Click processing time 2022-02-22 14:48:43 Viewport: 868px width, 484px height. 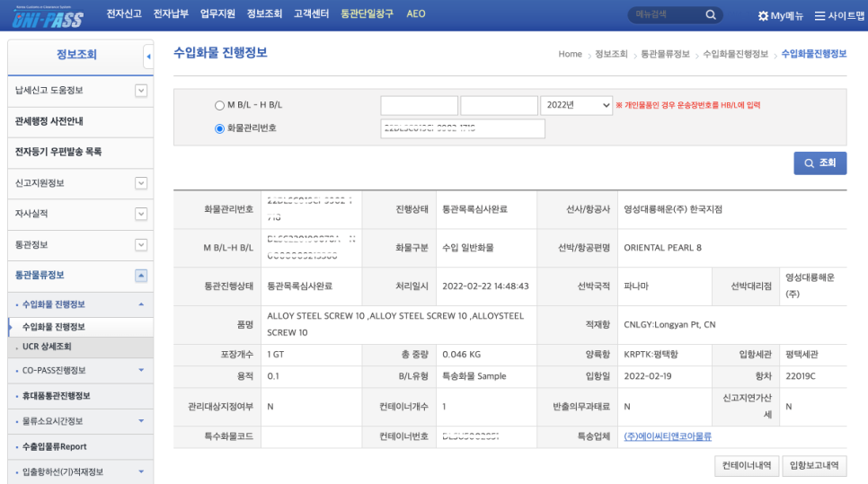coord(485,286)
